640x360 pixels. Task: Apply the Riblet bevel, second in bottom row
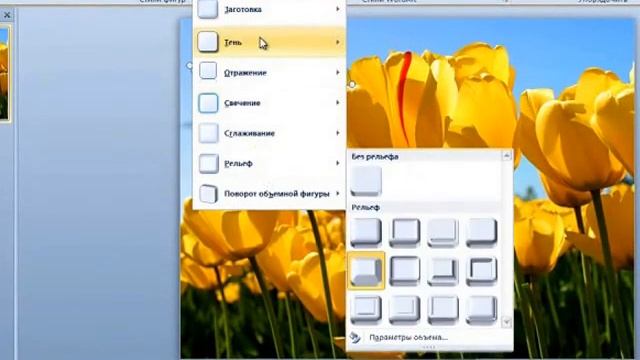pyautogui.click(x=404, y=309)
